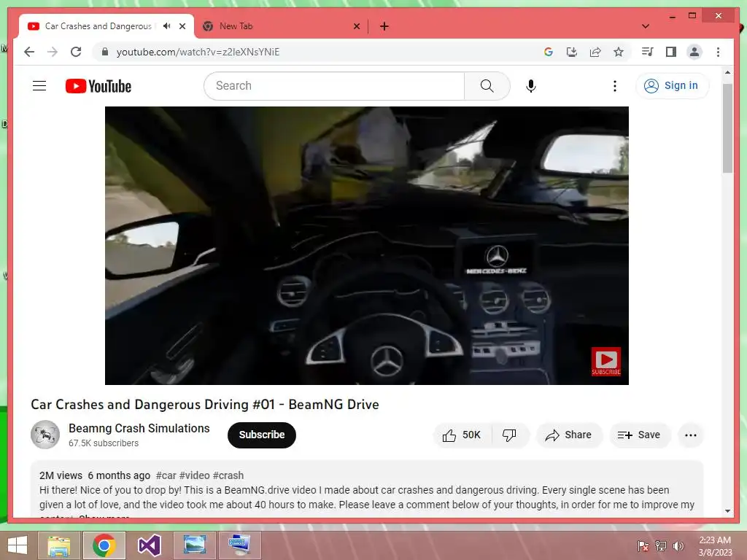Image resolution: width=747 pixels, height=560 pixels.
Task: Open the on-screen keyboard taskbar icon
Action: pos(239,545)
